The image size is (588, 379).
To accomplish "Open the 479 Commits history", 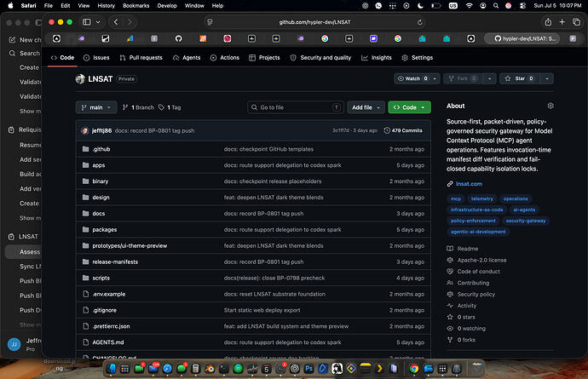I will pyautogui.click(x=403, y=130).
